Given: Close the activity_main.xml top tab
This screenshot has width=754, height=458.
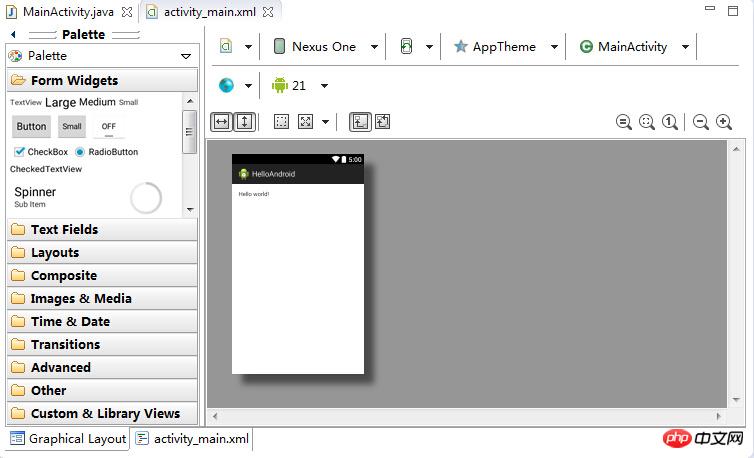Looking at the screenshot, I should point(268,12).
